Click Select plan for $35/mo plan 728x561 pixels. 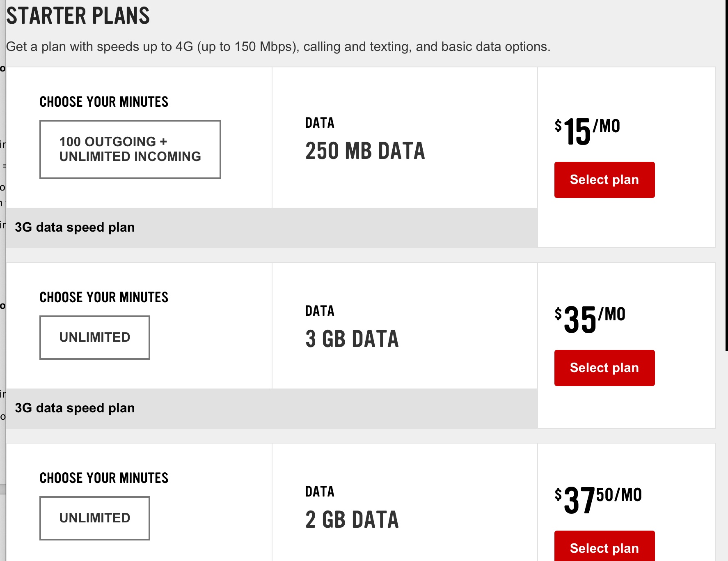(604, 368)
